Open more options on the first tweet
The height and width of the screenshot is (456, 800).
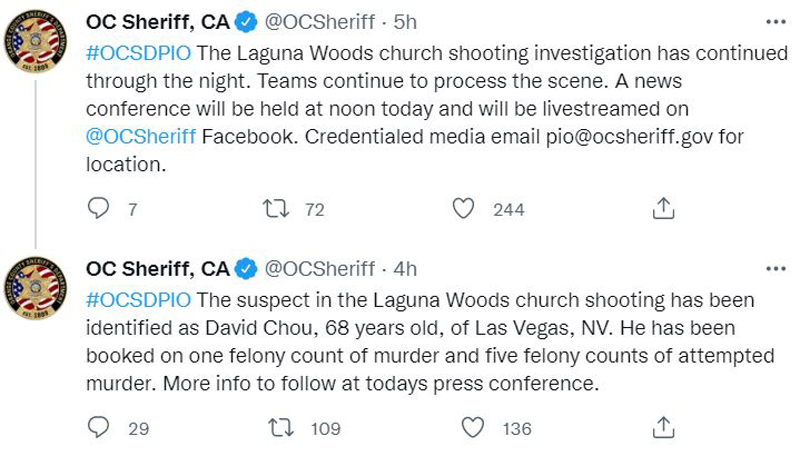coord(776,22)
